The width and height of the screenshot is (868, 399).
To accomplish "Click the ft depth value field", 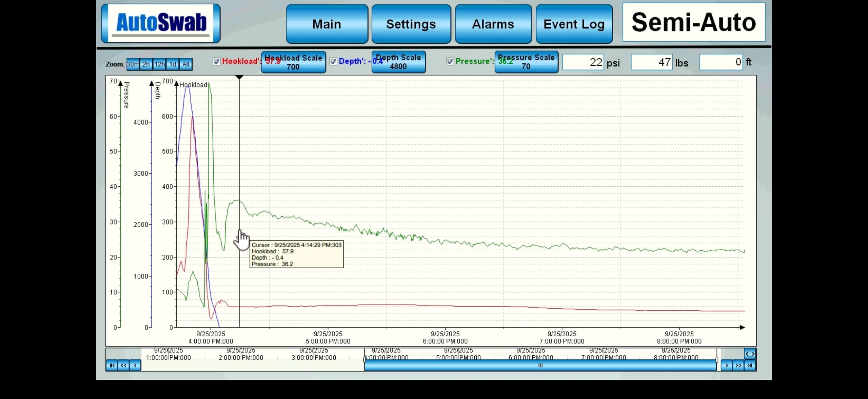I will tap(721, 62).
